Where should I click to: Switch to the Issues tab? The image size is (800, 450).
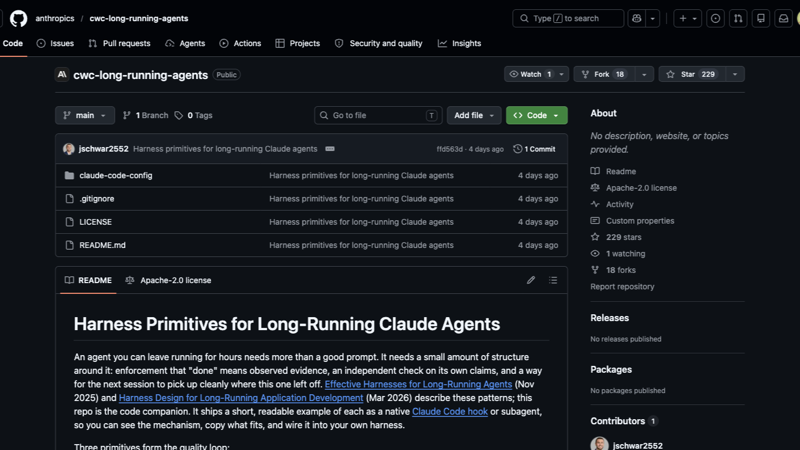point(55,43)
